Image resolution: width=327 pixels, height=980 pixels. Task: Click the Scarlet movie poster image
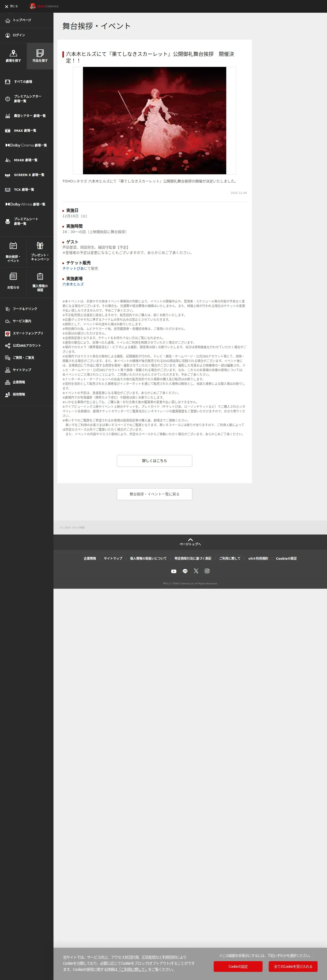point(155,121)
